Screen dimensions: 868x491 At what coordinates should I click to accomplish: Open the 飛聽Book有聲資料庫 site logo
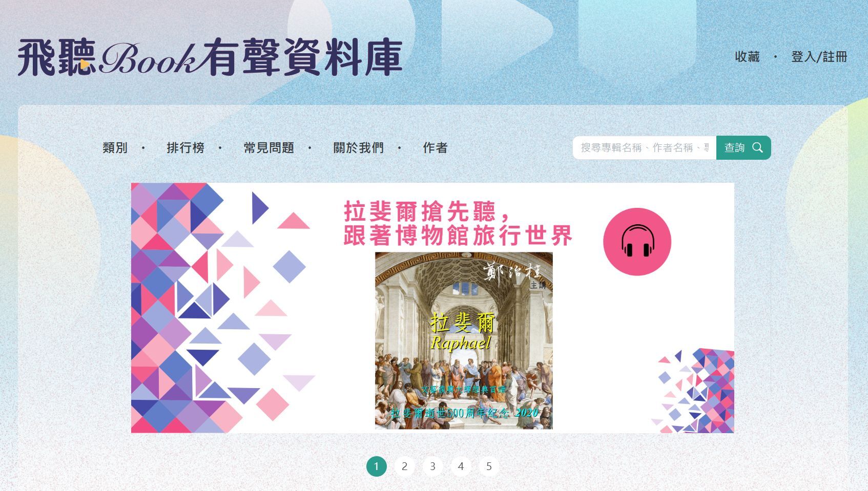[x=210, y=57]
